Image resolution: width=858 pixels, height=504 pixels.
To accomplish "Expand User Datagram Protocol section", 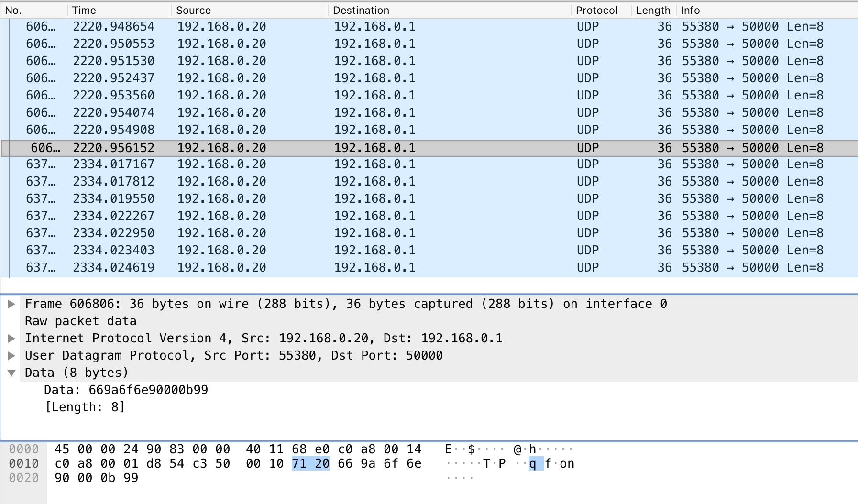I will (11, 356).
